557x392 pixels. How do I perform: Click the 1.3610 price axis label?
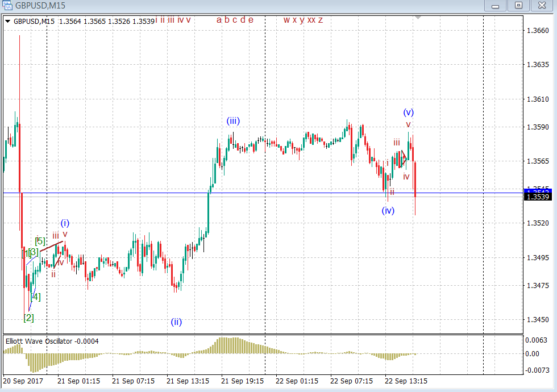538,99
